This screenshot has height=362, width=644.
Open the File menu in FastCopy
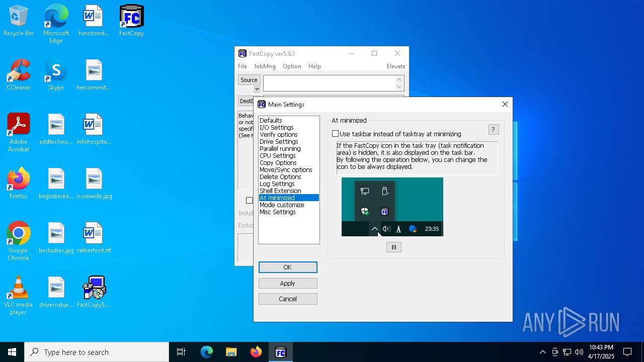click(243, 66)
